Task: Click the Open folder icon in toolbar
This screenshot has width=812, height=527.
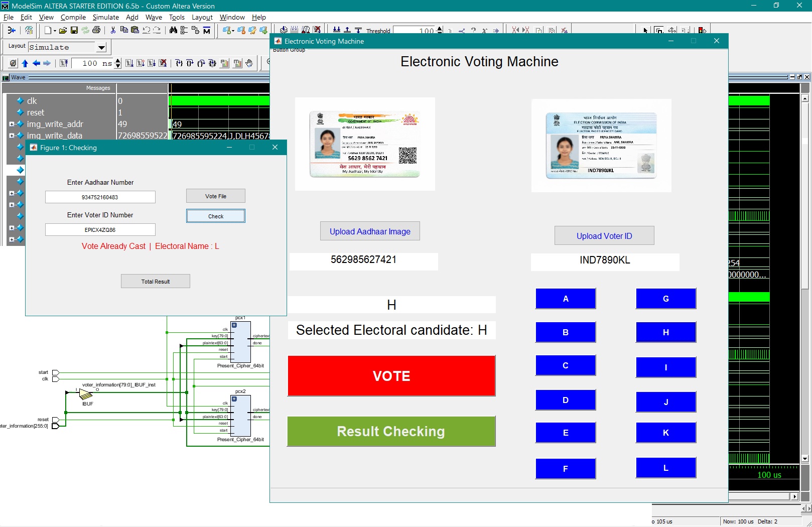Action: [x=63, y=31]
